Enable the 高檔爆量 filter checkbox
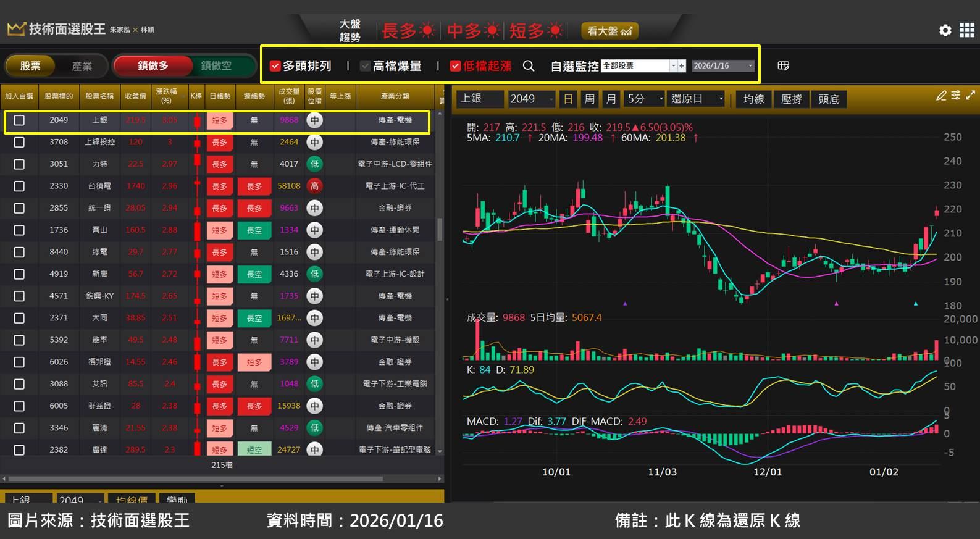980x539 pixels. [x=365, y=66]
